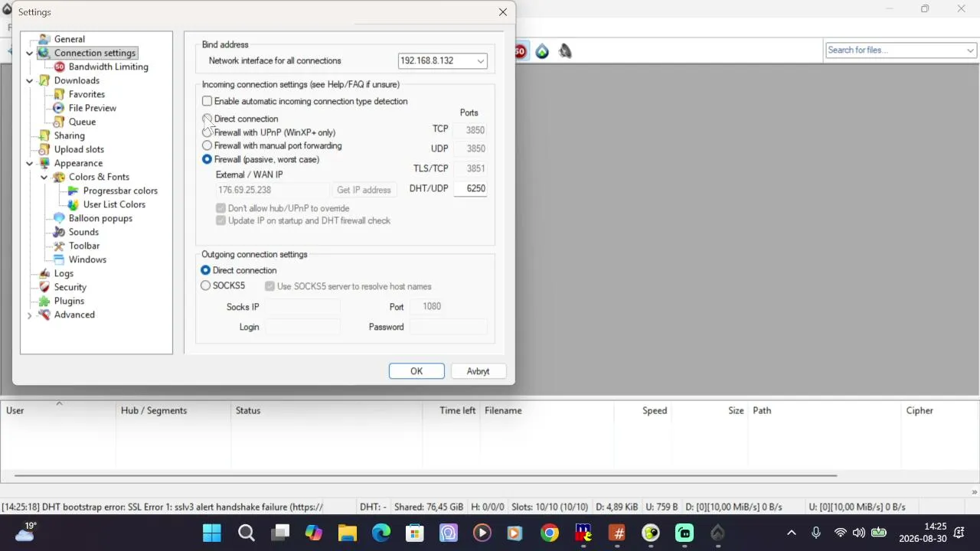Image resolution: width=980 pixels, height=551 pixels.
Task: Open the Search for files dropdown arrow
Action: [970, 51]
